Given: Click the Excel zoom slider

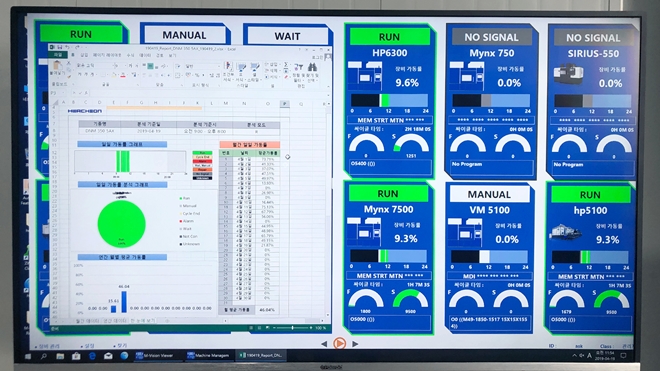Looking at the screenshot, I should click(x=293, y=328).
